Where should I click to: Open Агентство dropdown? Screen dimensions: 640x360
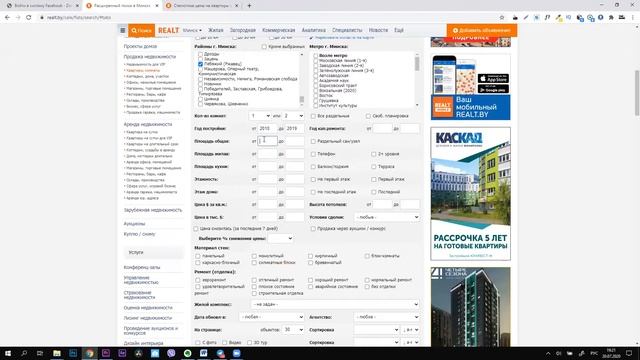[387, 317]
